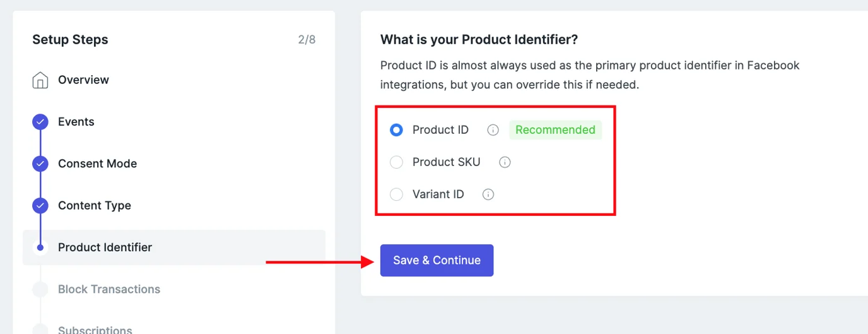868x334 pixels.
Task: Click the Subscriptions step label
Action: 95,329
